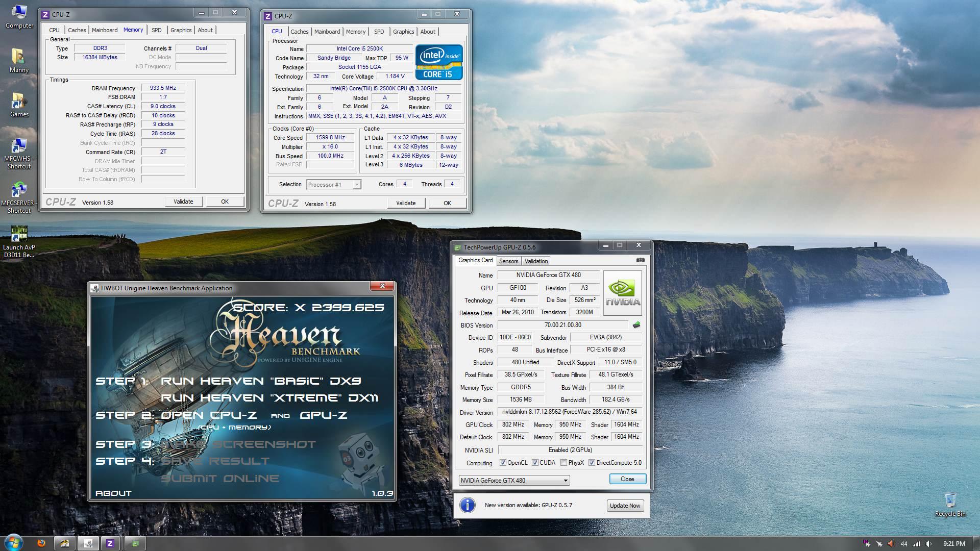Image resolution: width=980 pixels, height=551 pixels.
Task: Click the 9:21 PM taskbar clock
Action: coord(954,544)
